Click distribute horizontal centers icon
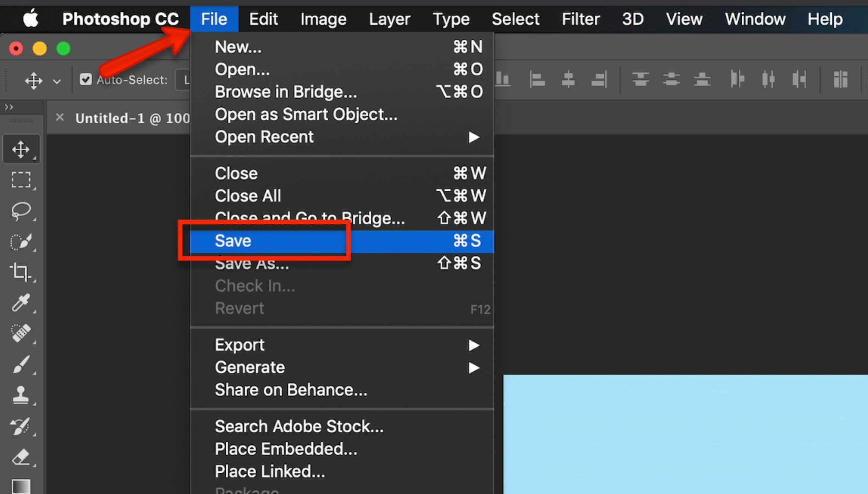Screen dimensions: 868x494 [769, 79]
